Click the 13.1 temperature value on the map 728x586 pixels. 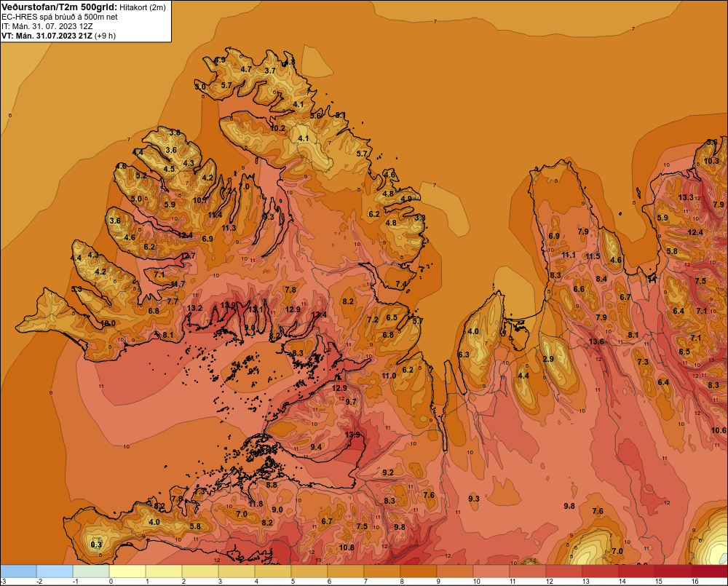point(256,309)
